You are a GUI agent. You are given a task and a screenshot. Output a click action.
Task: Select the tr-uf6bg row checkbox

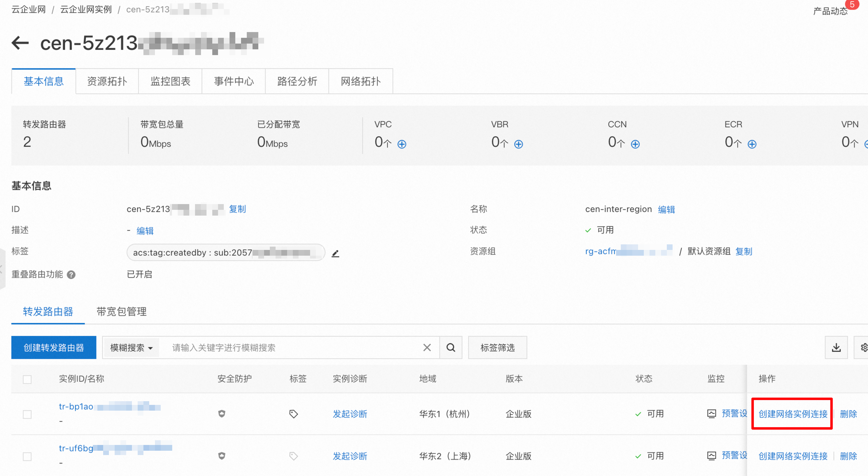pyautogui.click(x=27, y=456)
